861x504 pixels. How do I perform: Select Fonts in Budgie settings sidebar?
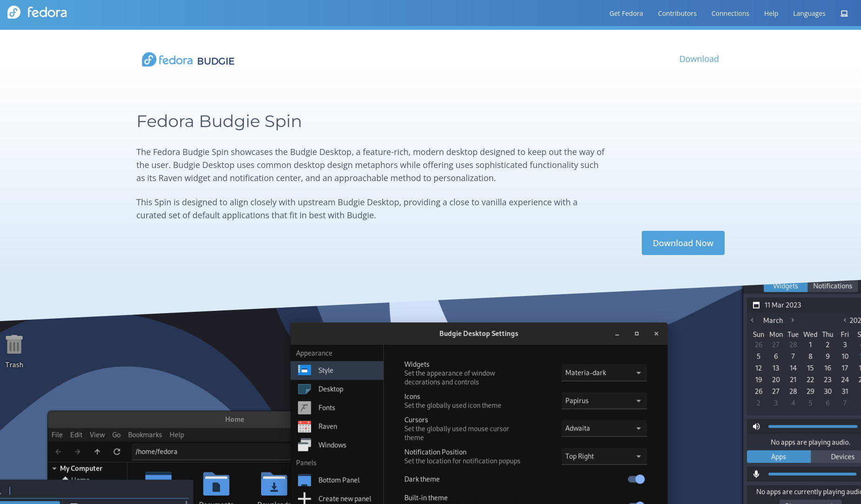tap(337, 408)
